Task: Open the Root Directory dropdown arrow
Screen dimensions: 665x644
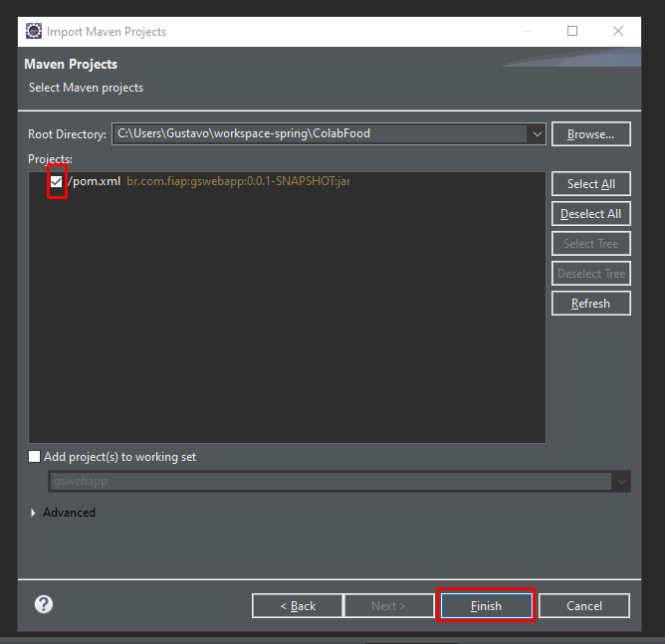Action: (537, 134)
